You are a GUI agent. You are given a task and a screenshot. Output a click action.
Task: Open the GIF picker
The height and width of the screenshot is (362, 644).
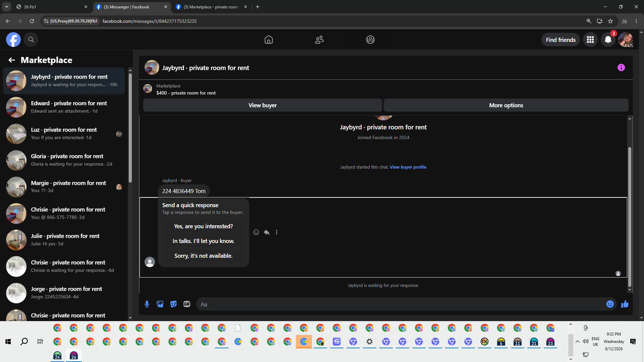[x=187, y=304]
